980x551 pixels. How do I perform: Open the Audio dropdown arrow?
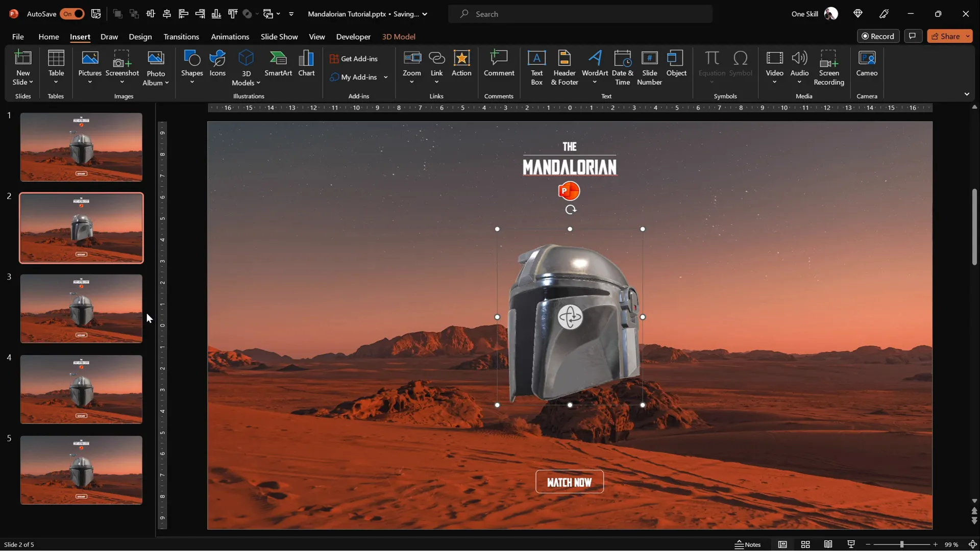pyautogui.click(x=799, y=82)
